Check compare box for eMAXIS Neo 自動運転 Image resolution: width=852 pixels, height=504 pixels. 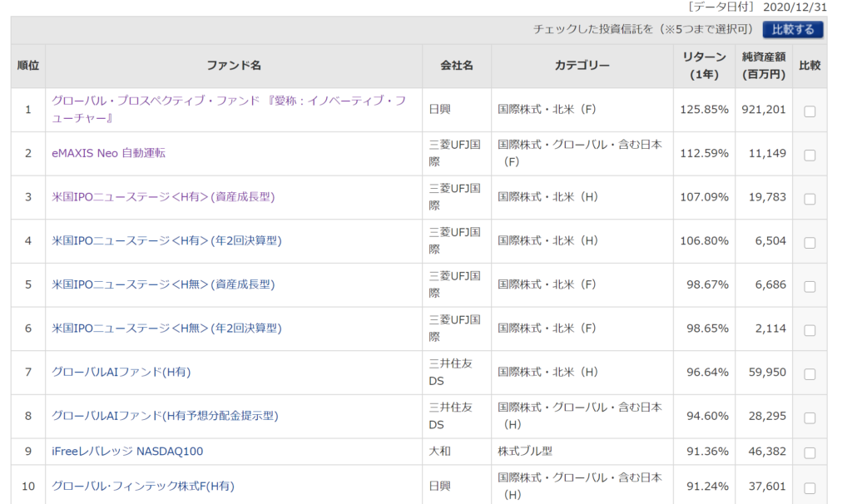pyautogui.click(x=810, y=156)
